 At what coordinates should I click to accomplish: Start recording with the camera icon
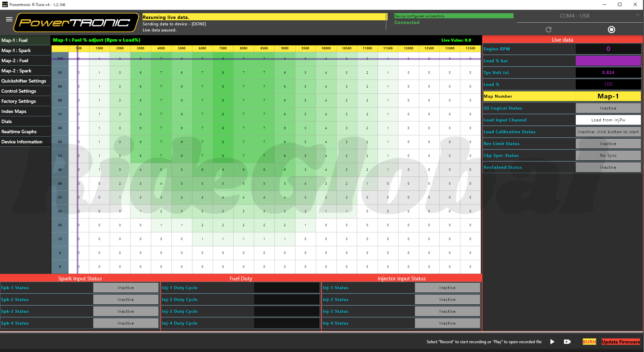point(567,342)
